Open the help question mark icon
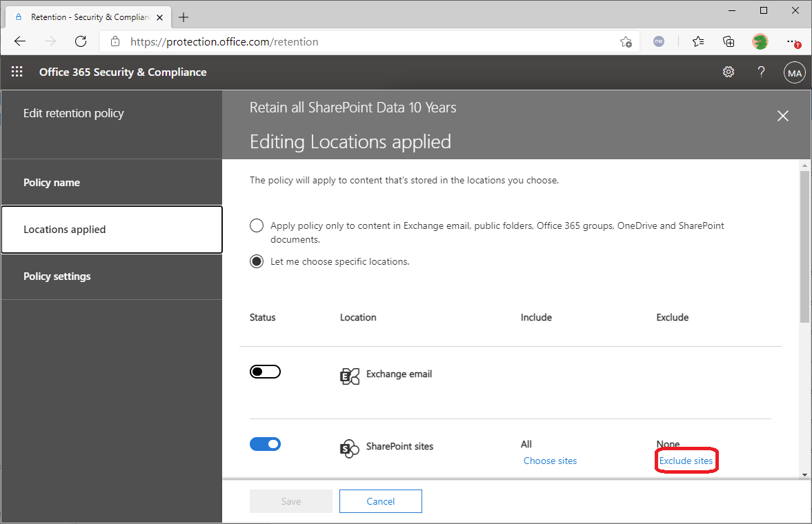This screenshot has width=812, height=524. click(x=761, y=72)
